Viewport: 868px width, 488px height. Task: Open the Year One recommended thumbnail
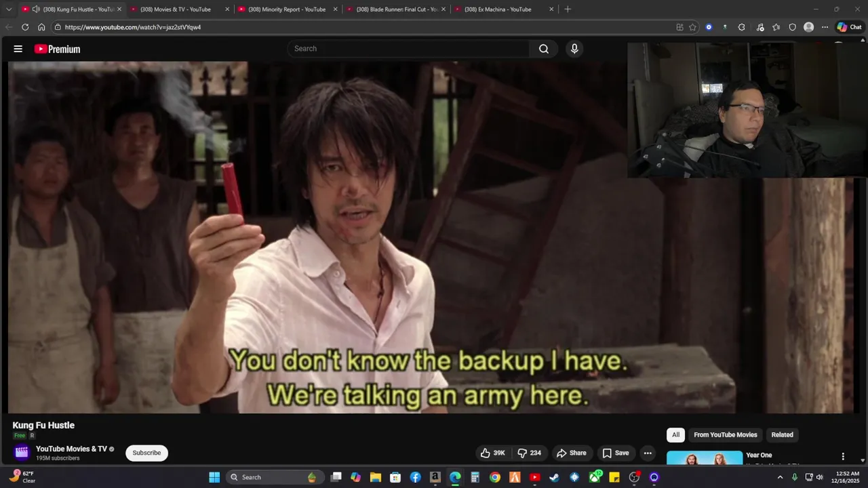tap(705, 457)
